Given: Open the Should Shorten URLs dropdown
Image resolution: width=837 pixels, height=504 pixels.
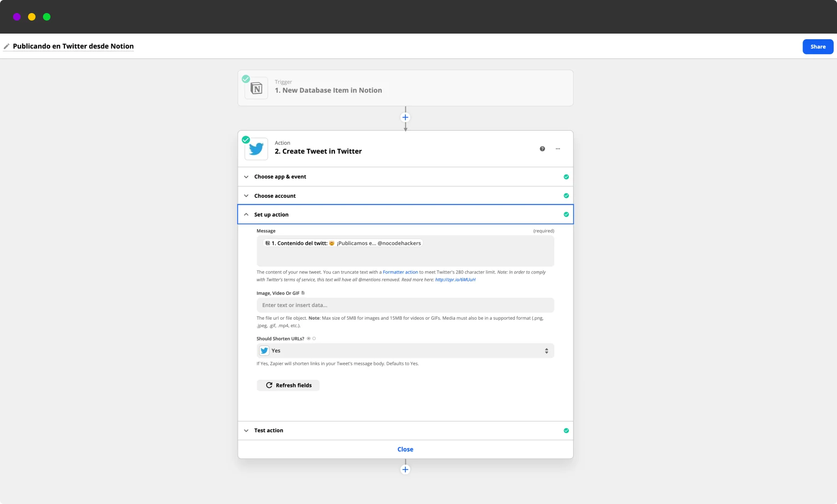Looking at the screenshot, I should (405, 351).
